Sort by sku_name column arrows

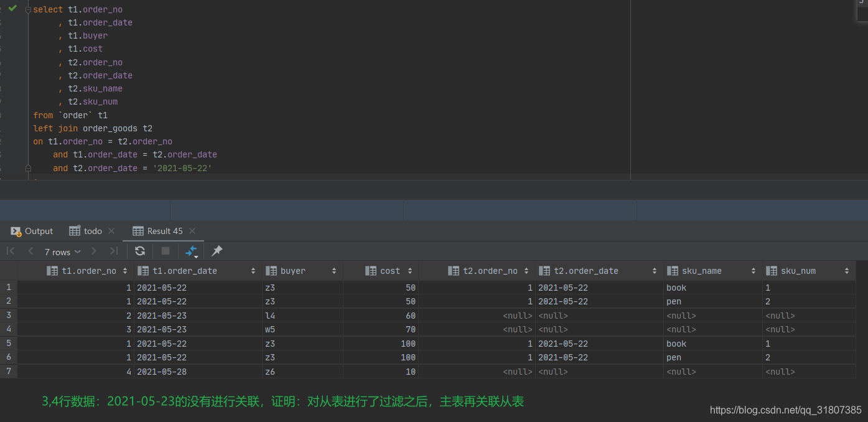(754, 271)
